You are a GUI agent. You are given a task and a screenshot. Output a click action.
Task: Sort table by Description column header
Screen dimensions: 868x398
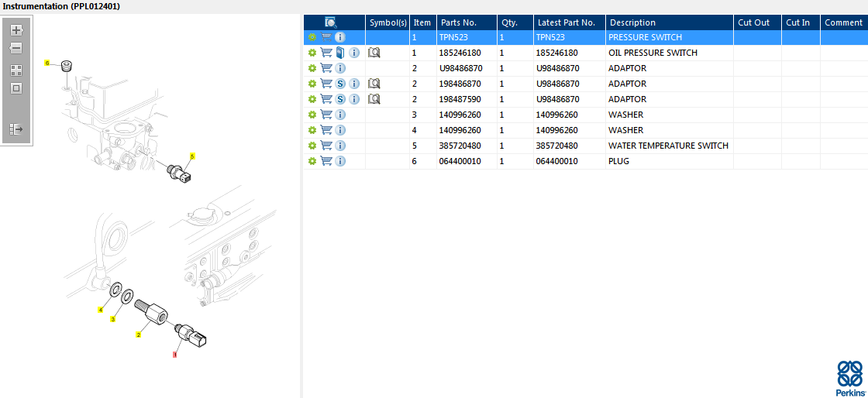point(632,22)
